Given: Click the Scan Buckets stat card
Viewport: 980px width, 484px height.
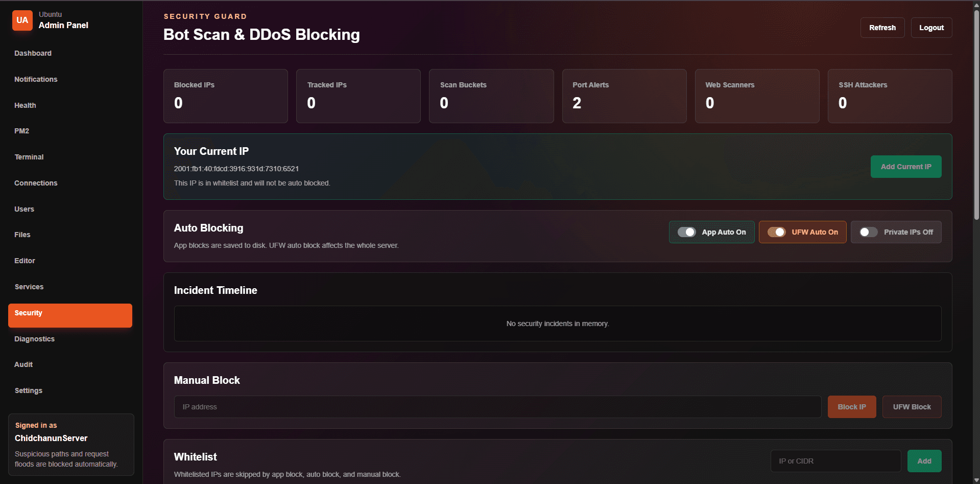Looking at the screenshot, I should [x=491, y=96].
